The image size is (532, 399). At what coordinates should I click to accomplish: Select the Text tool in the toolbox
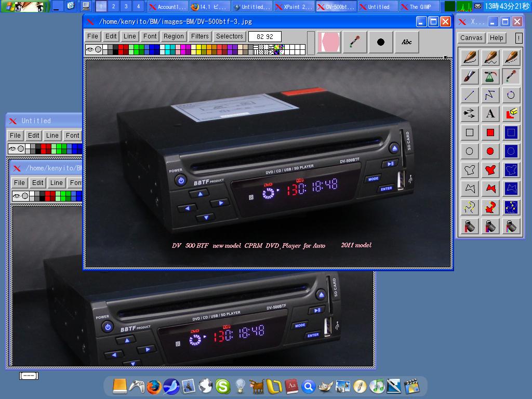490,114
